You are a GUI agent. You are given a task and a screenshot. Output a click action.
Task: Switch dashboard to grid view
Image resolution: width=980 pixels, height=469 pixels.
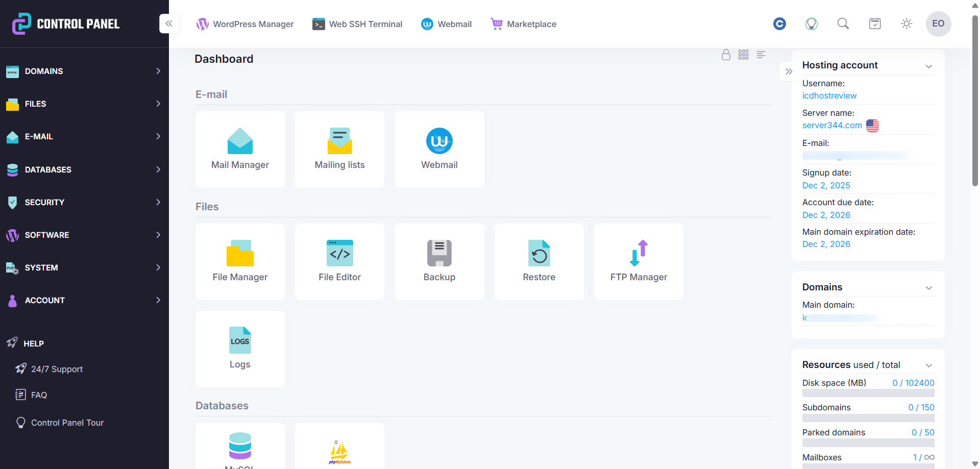tap(743, 55)
